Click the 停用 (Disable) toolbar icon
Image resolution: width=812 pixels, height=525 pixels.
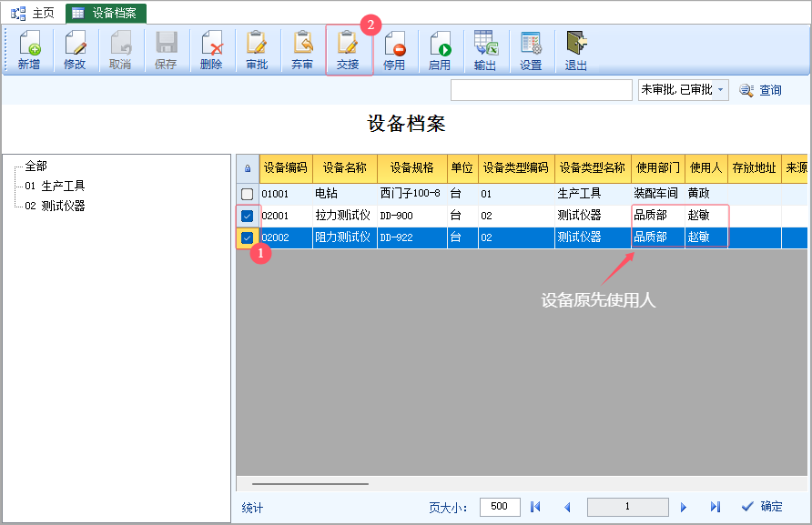[x=394, y=50]
